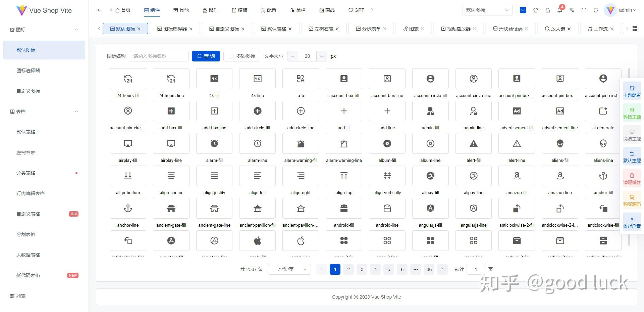The image size is (644, 312).
Task: Click the 前往 page number input
Action: click(x=476, y=269)
